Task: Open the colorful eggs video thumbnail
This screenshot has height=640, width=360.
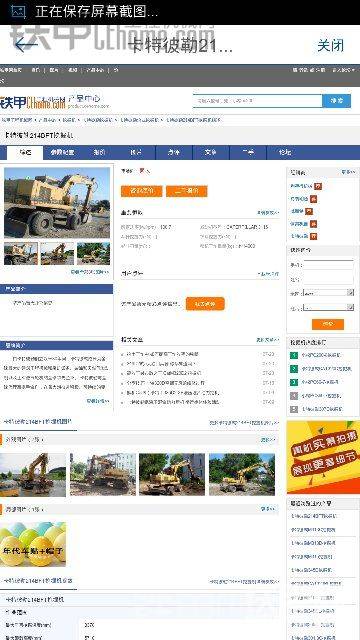Action: 33,544
